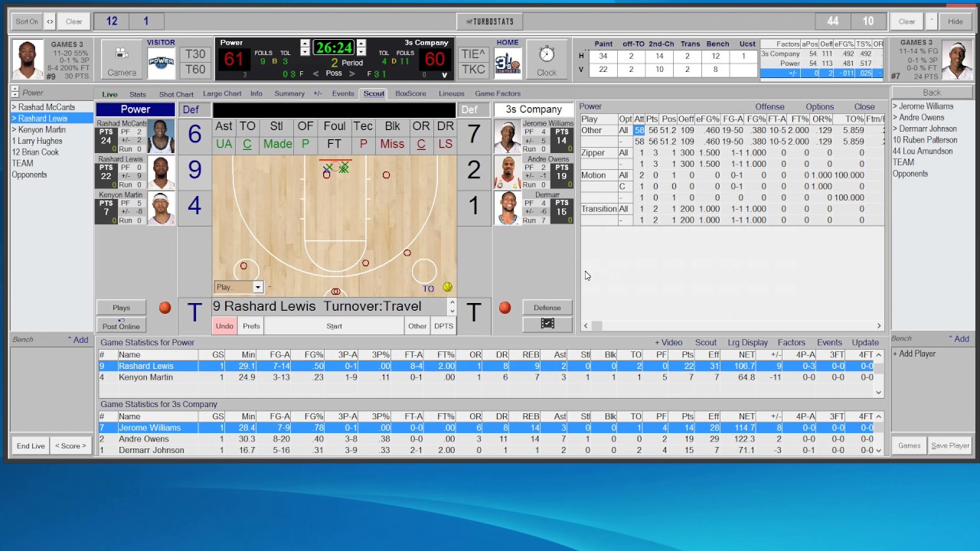Click possession left arrow on scoreboard
Viewport: 980px width, 551px height.
(x=315, y=74)
